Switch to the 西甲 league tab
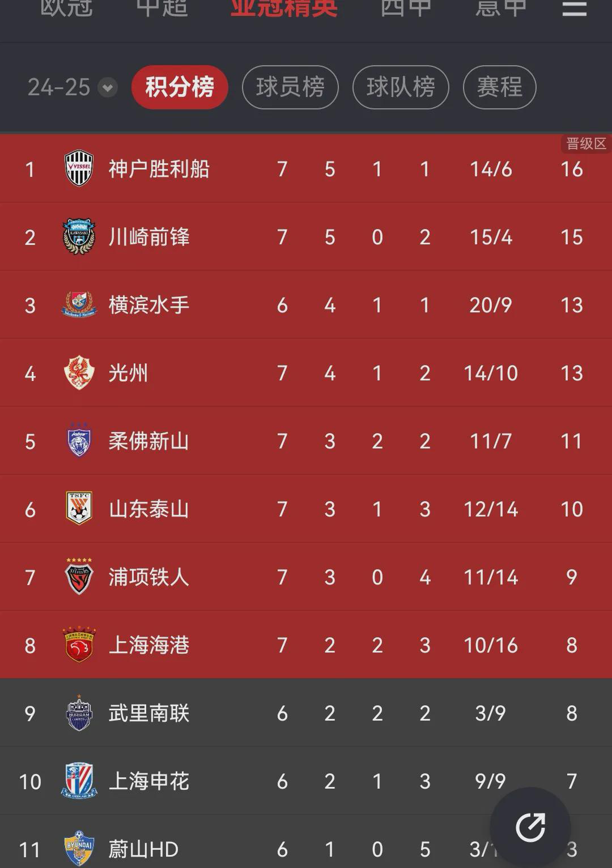Image resolution: width=612 pixels, height=868 pixels. click(x=406, y=8)
